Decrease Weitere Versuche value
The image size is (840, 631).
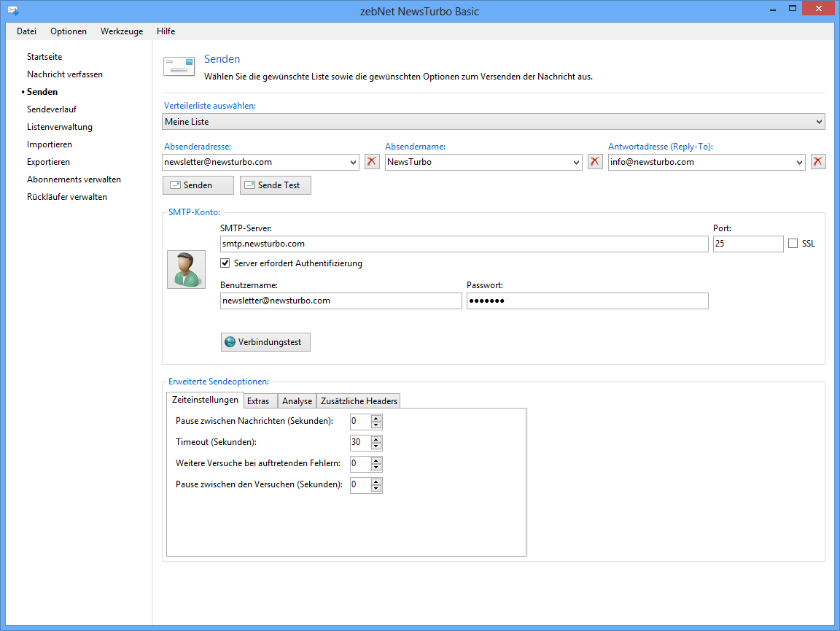point(376,468)
